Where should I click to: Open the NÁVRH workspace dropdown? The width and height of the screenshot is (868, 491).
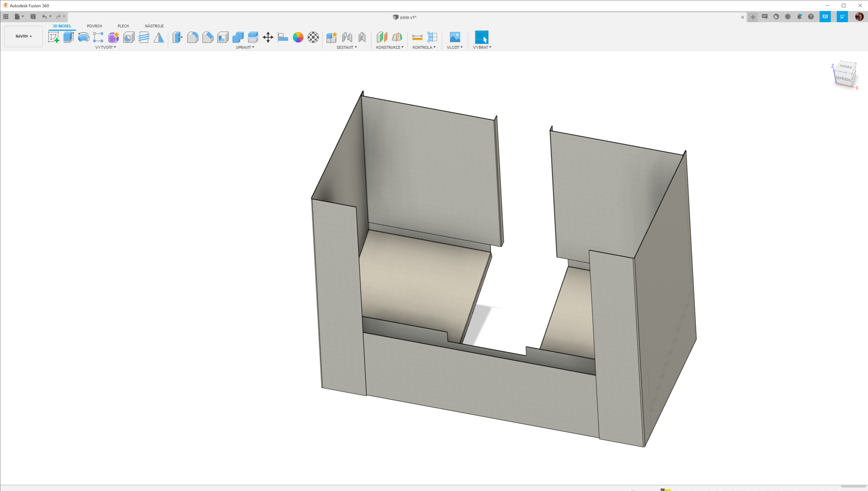[23, 36]
